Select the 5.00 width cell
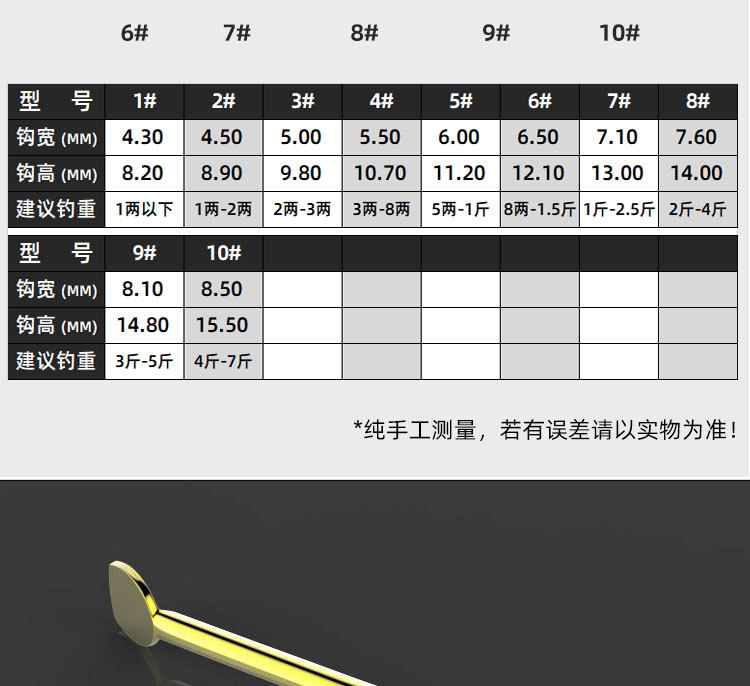Viewport: 750px width, 686px height. point(303,137)
